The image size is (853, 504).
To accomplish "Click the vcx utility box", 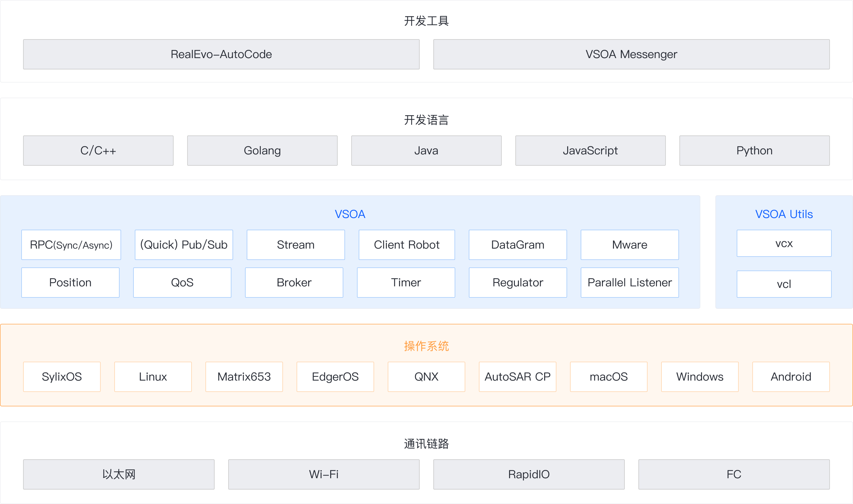I will pyautogui.click(x=784, y=243).
